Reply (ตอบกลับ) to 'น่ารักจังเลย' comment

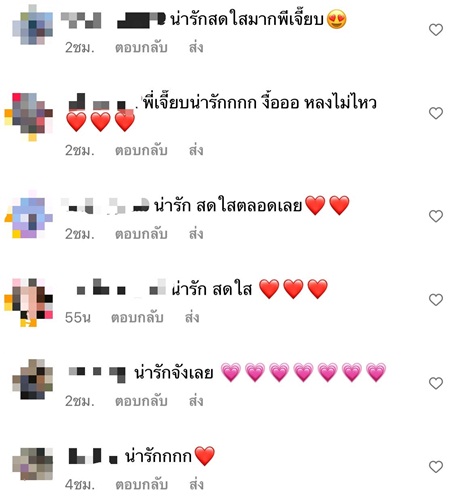[141, 401]
